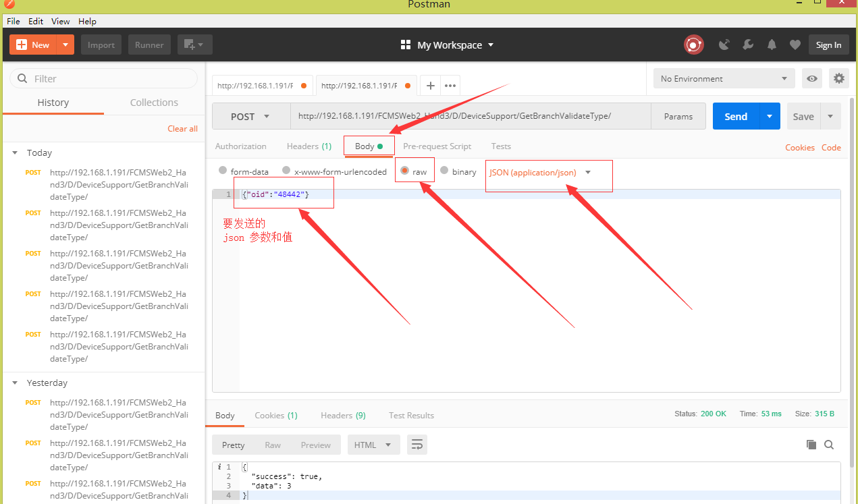Open the Help menu
Screen dimensions: 858x504
point(87,22)
